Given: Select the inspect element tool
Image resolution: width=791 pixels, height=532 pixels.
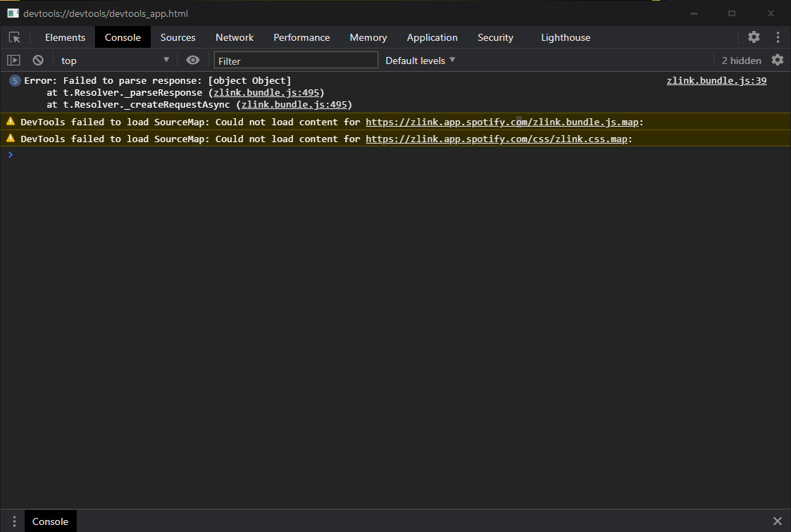Looking at the screenshot, I should coord(13,37).
